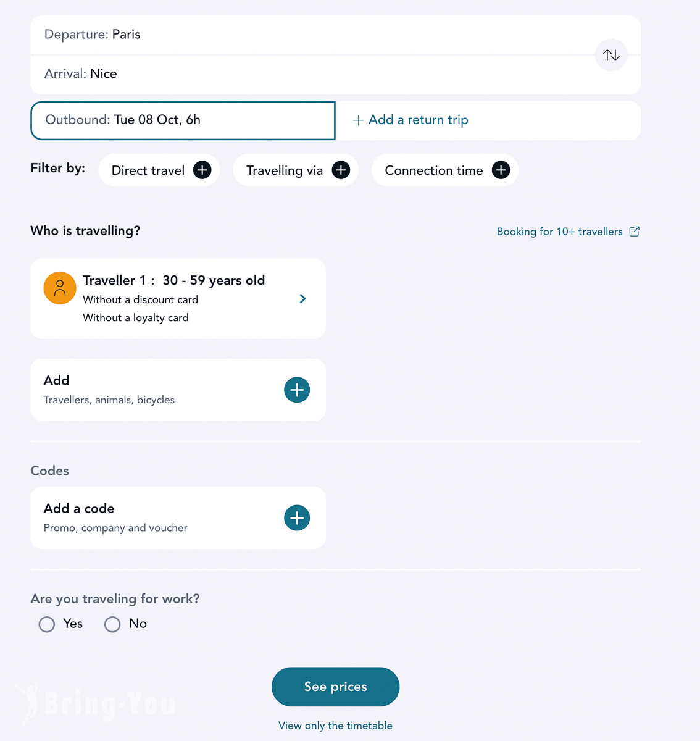
Task: Click plus icon on Connection time filter
Action: [501, 170]
